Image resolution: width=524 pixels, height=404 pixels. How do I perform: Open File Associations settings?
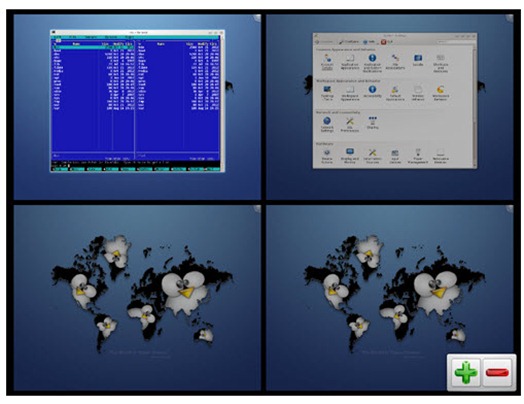(395, 62)
